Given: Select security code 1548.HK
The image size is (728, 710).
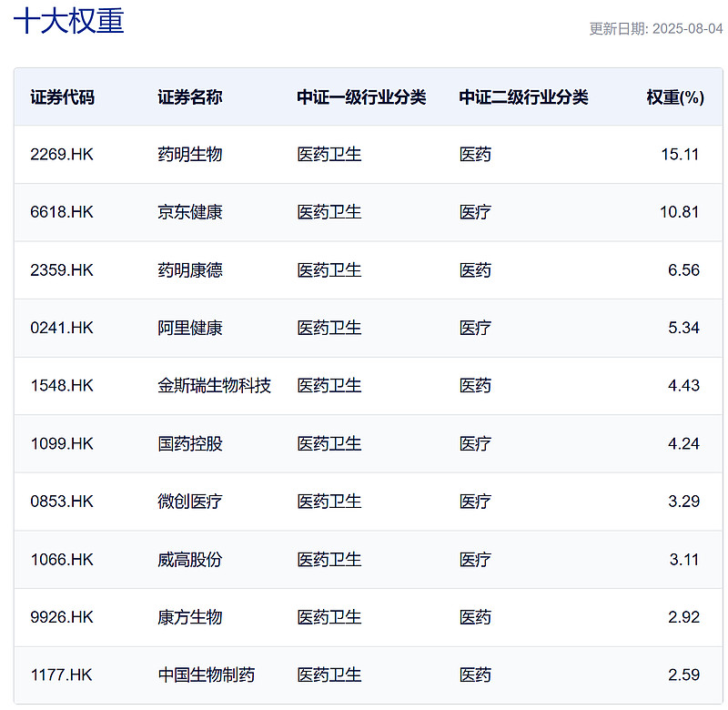Looking at the screenshot, I should click(62, 385).
